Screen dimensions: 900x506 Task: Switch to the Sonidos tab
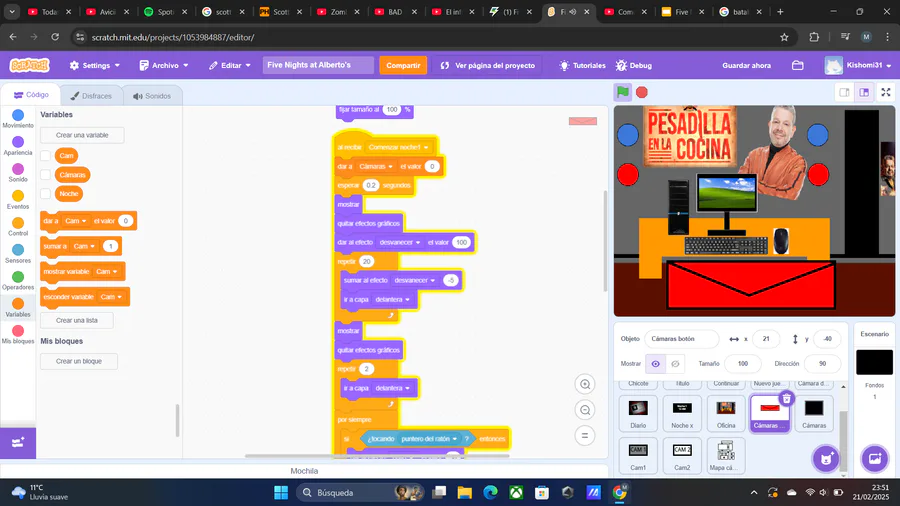coord(152,96)
